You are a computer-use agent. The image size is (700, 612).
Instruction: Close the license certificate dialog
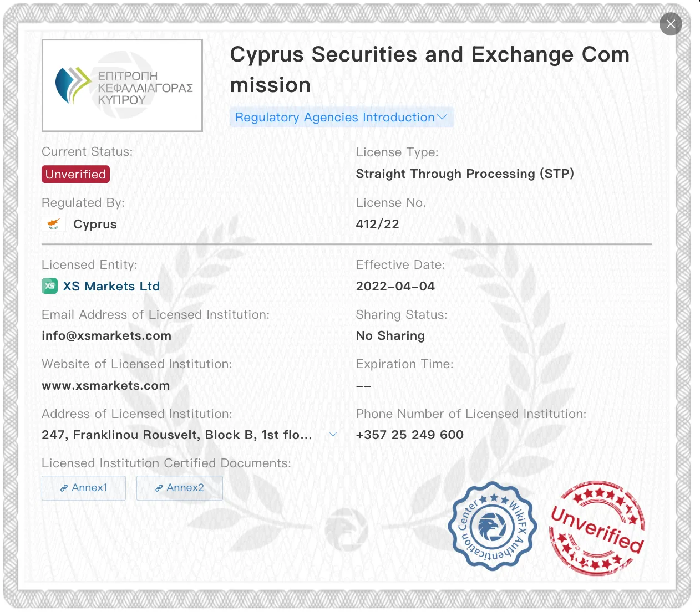(x=671, y=24)
